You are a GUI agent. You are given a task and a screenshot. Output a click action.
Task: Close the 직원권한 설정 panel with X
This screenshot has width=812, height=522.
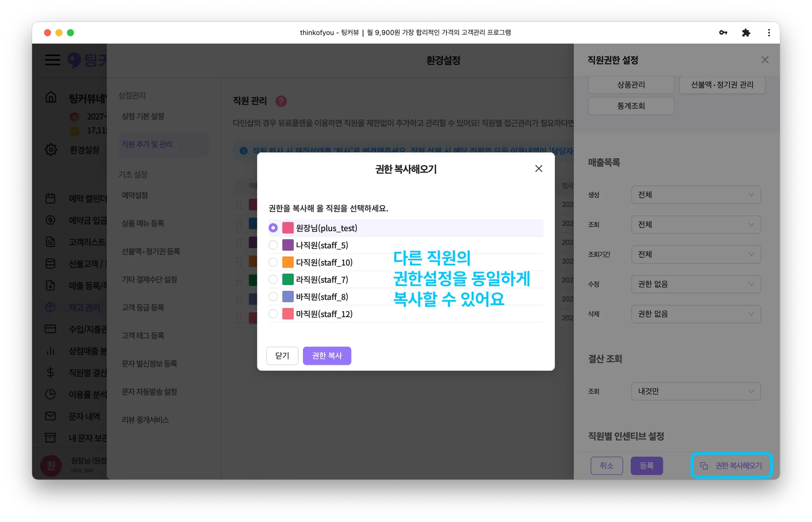765,60
